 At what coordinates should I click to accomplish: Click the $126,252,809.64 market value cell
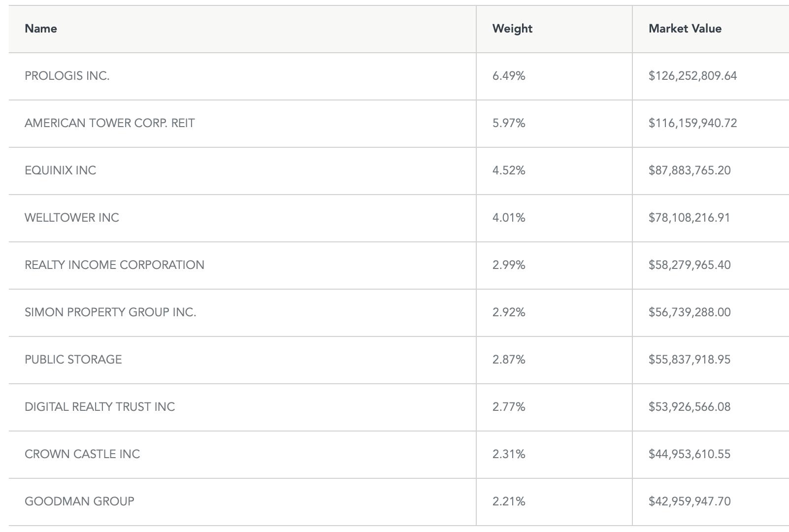tap(693, 76)
